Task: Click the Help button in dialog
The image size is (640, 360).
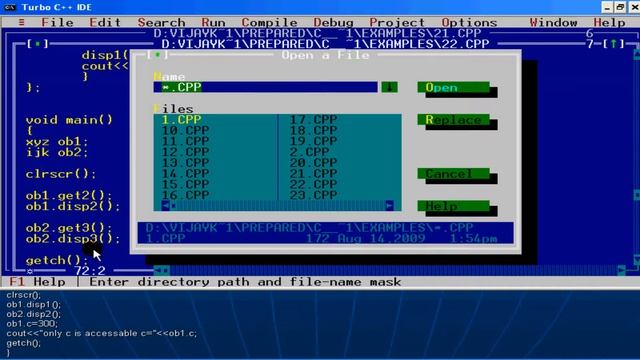Action: (x=453, y=206)
